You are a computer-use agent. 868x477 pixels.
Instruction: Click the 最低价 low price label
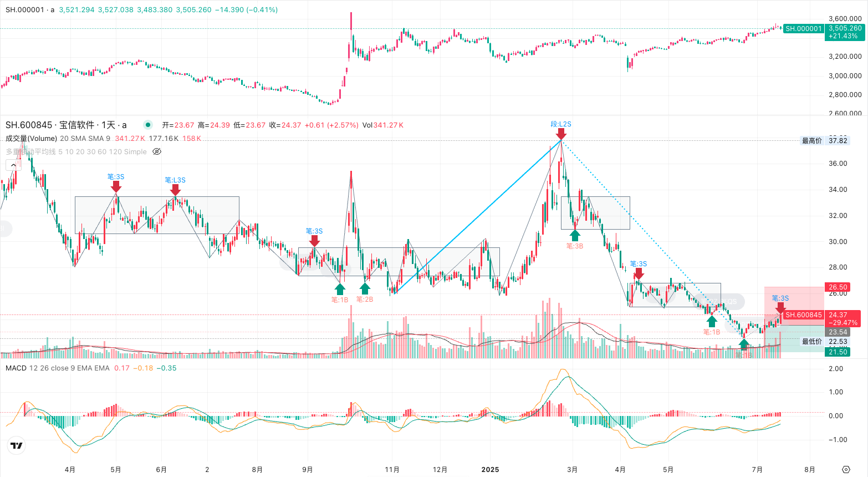pos(812,341)
